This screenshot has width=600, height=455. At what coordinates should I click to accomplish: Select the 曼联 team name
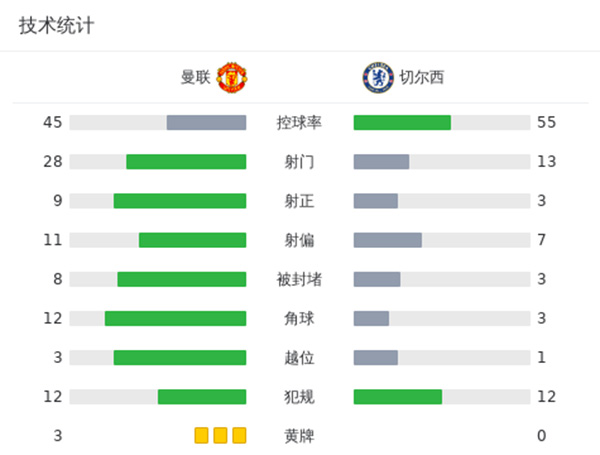196,77
